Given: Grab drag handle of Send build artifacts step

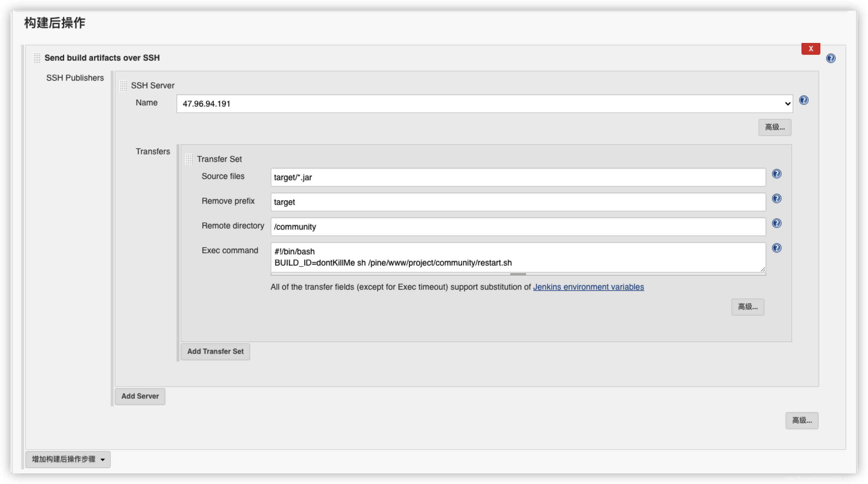Looking at the screenshot, I should [37, 58].
